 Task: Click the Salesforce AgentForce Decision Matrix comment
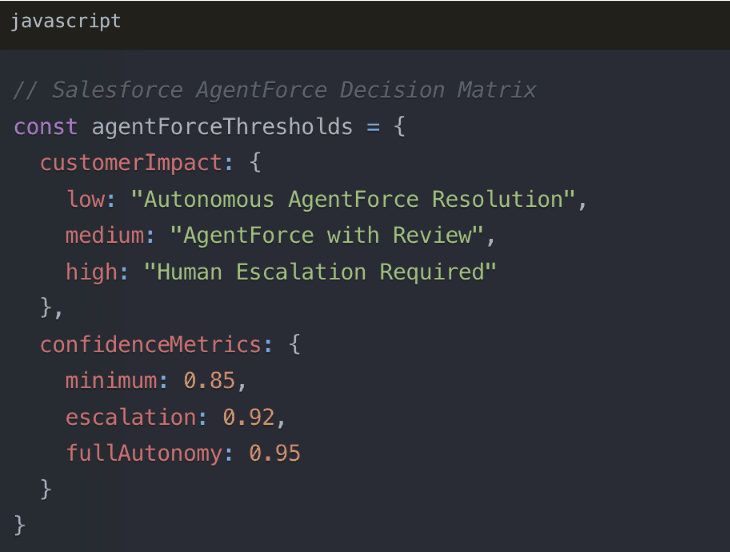click(x=275, y=90)
